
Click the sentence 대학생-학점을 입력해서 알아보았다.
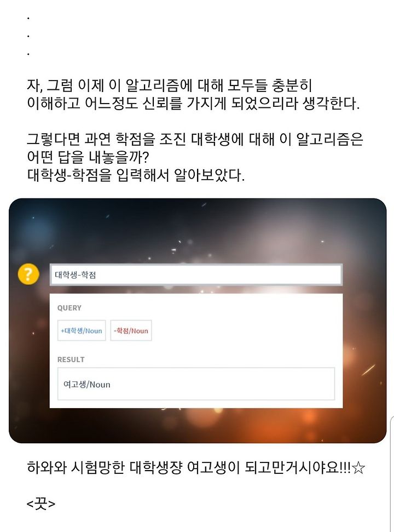[x=136, y=175]
